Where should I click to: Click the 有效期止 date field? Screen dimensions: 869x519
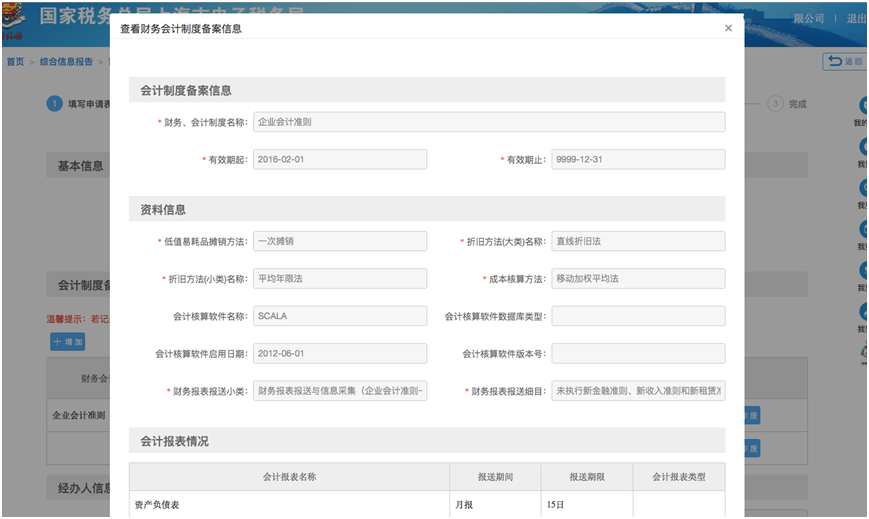pyautogui.click(x=638, y=160)
